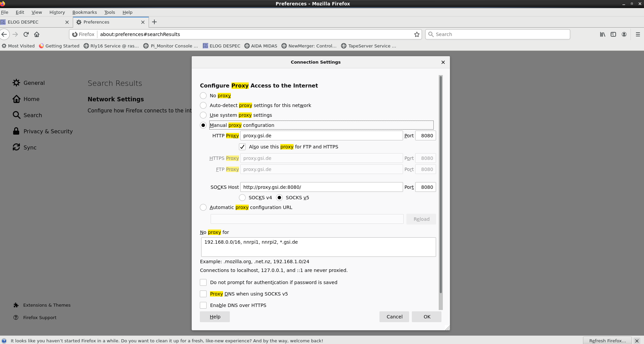The height and width of the screenshot is (344, 644).
Task: Open the Firefox Account icon
Action: pyautogui.click(x=624, y=34)
